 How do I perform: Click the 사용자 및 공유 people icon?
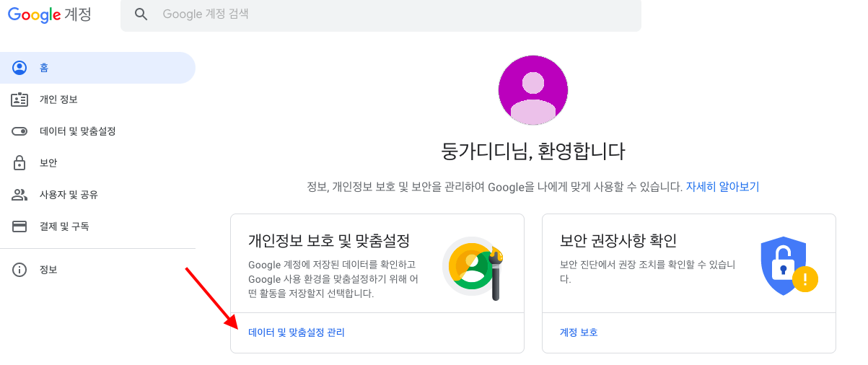(x=19, y=195)
